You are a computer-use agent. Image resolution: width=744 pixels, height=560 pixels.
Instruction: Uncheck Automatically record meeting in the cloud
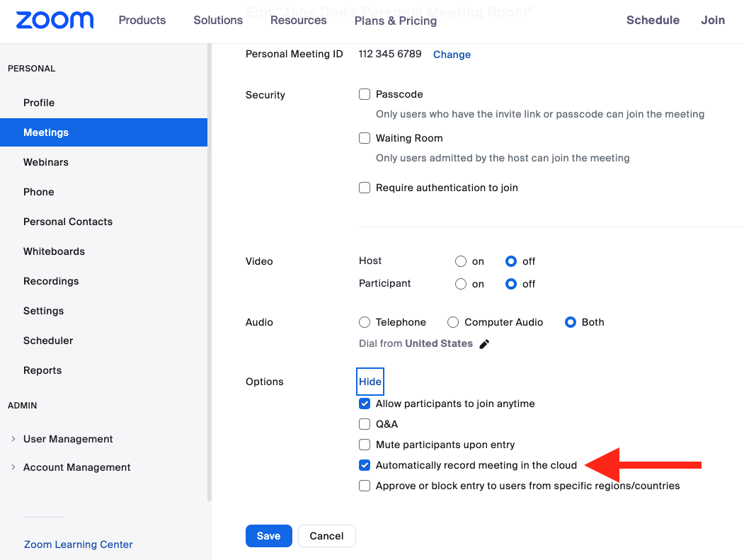(365, 465)
